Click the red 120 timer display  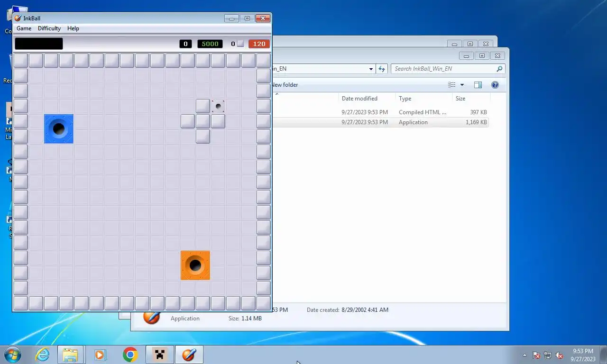click(259, 44)
